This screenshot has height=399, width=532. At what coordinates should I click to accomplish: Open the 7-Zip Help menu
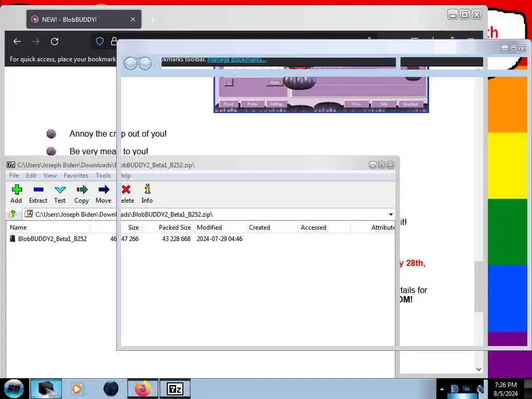coord(126,176)
